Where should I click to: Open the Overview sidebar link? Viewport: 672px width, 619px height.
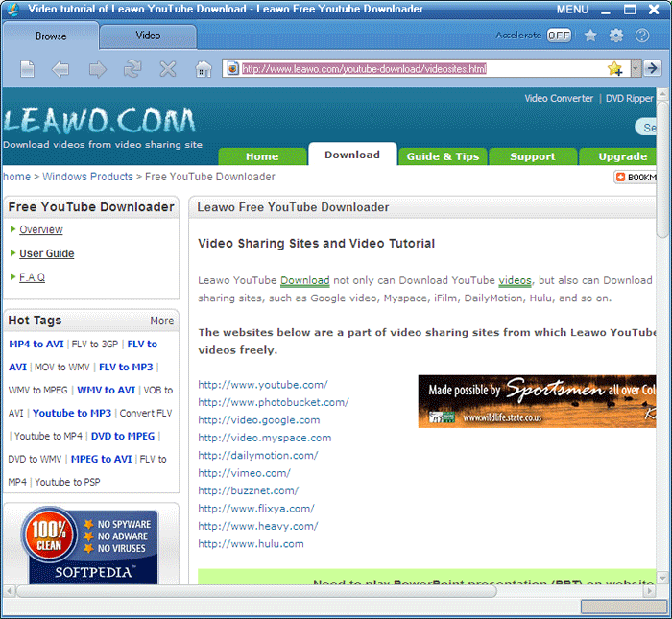(x=41, y=229)
